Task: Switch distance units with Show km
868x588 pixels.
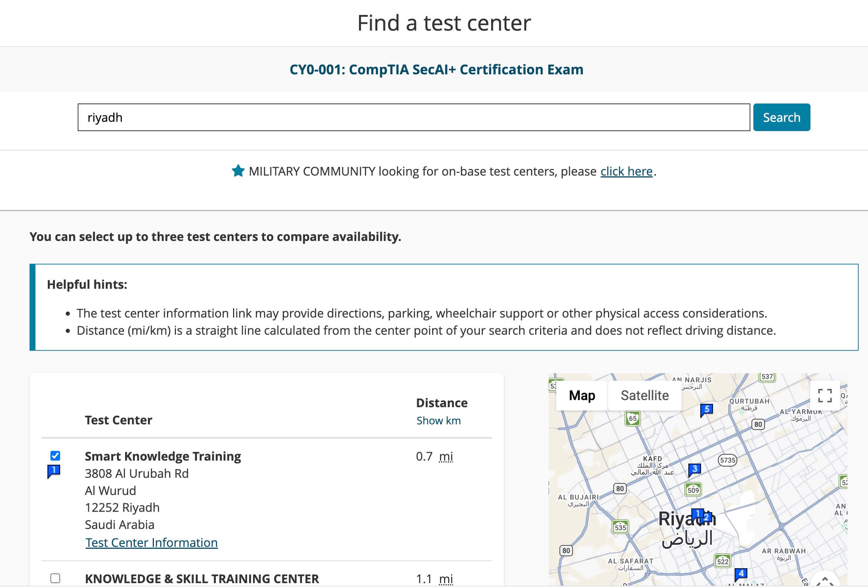Action: point(438,421)
